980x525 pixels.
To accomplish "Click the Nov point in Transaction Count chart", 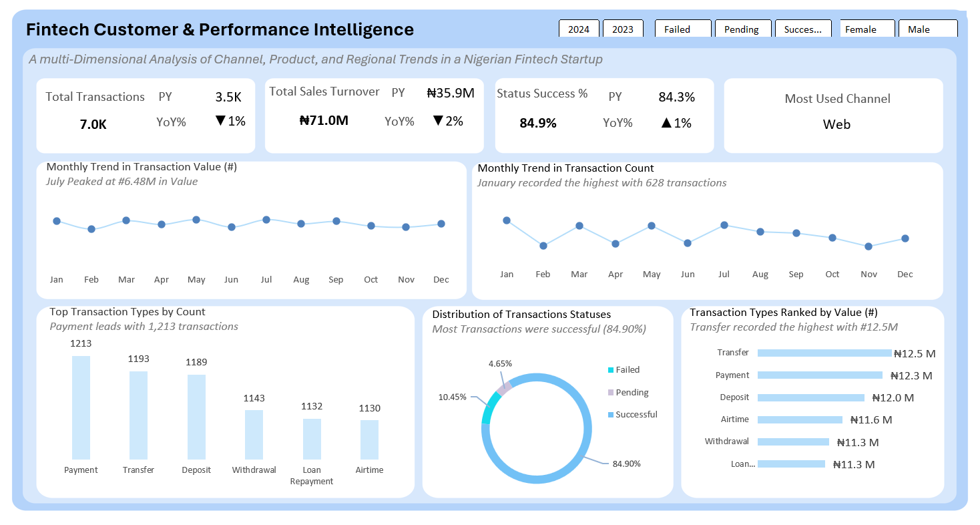I will (x=869, y=246).
